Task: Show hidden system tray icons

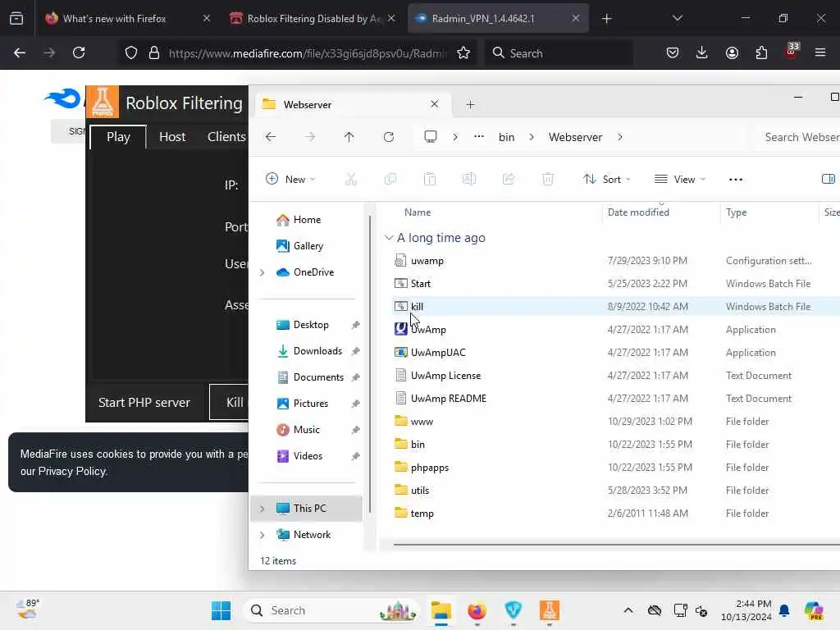Action: [x=628, y=610]
